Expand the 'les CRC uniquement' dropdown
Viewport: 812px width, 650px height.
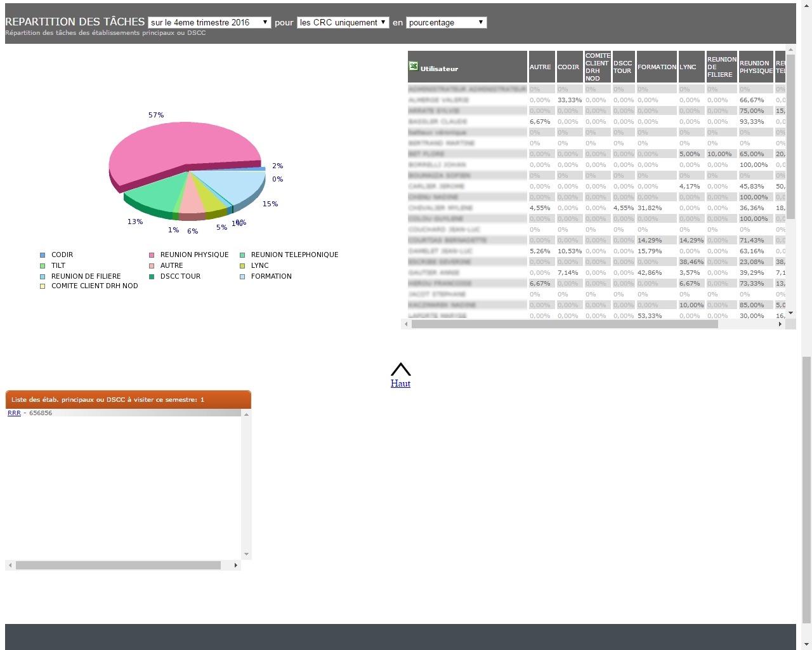coord(343,22)
